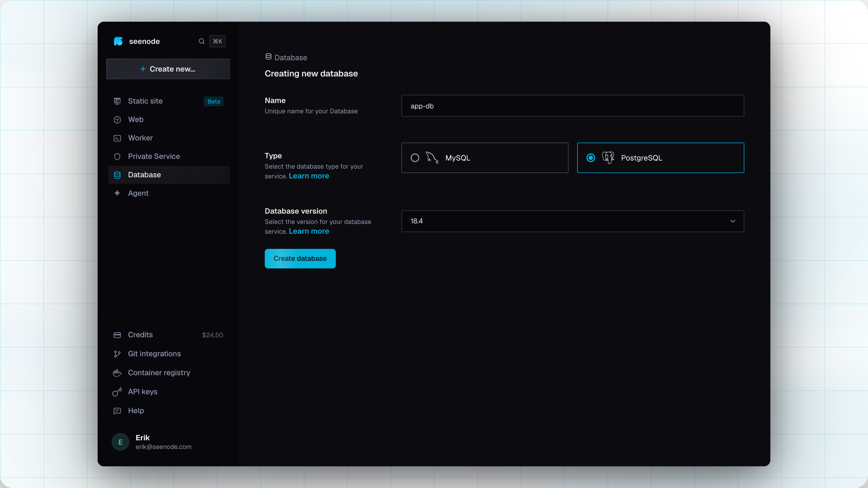
Task: Click the $24.50 credit balance
Action: [x=213, y=335]
